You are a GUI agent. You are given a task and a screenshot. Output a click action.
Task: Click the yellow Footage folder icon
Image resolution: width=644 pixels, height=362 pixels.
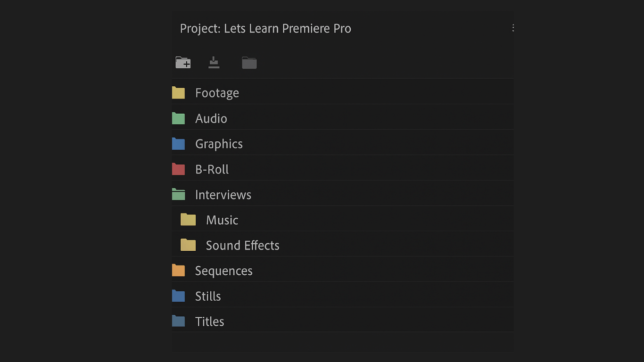point(178,93)
